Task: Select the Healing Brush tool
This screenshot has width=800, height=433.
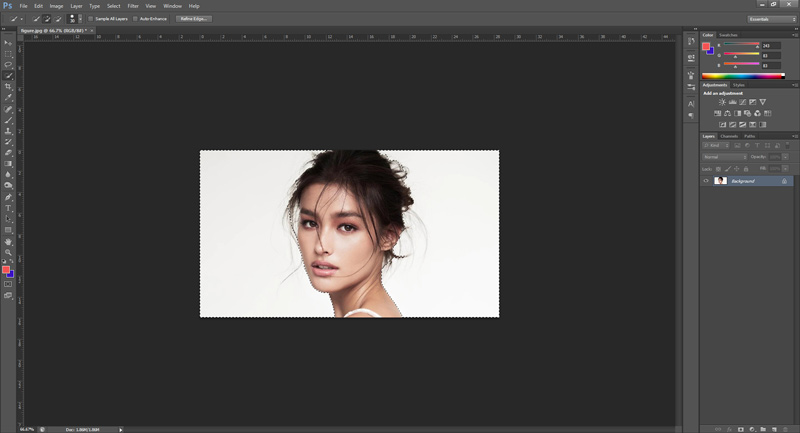Action: point(8,109)
